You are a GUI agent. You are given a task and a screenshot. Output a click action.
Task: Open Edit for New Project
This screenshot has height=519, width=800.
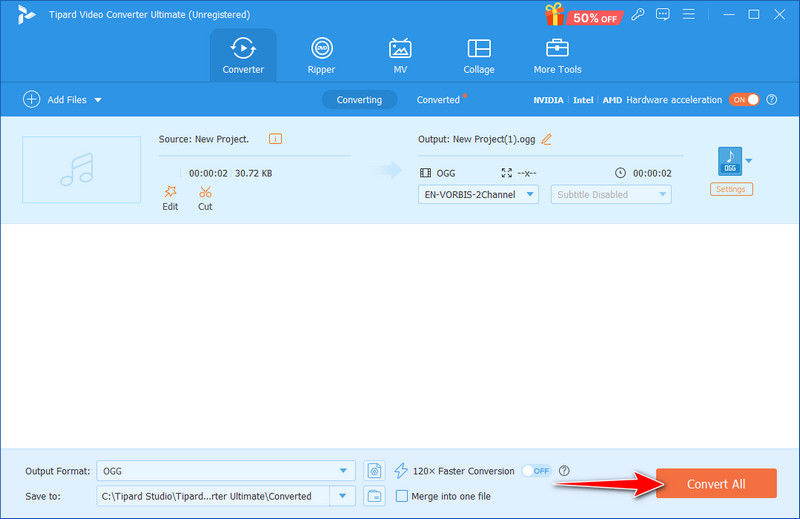170,198
